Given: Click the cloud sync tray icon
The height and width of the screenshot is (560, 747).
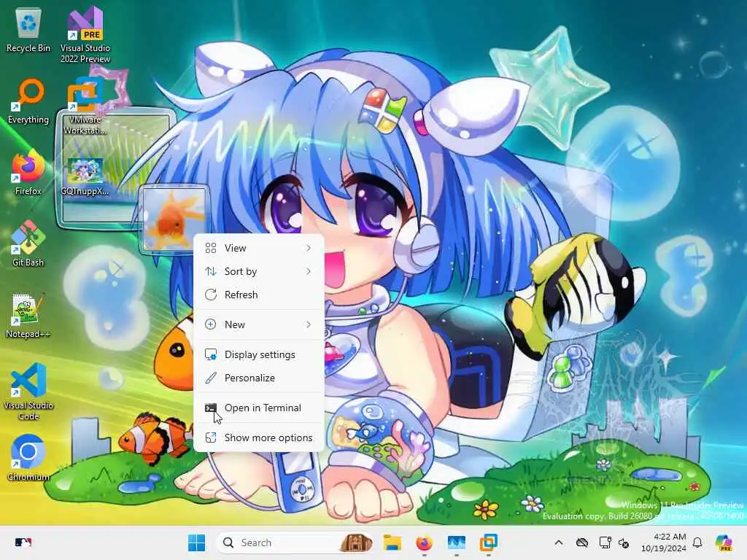Looking at the screenshot, I should pos(581,542).
